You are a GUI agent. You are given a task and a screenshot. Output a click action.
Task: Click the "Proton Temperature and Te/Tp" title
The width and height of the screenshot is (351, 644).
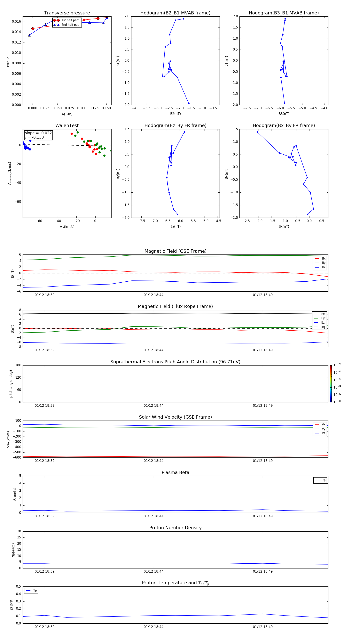tap(175, 583)
